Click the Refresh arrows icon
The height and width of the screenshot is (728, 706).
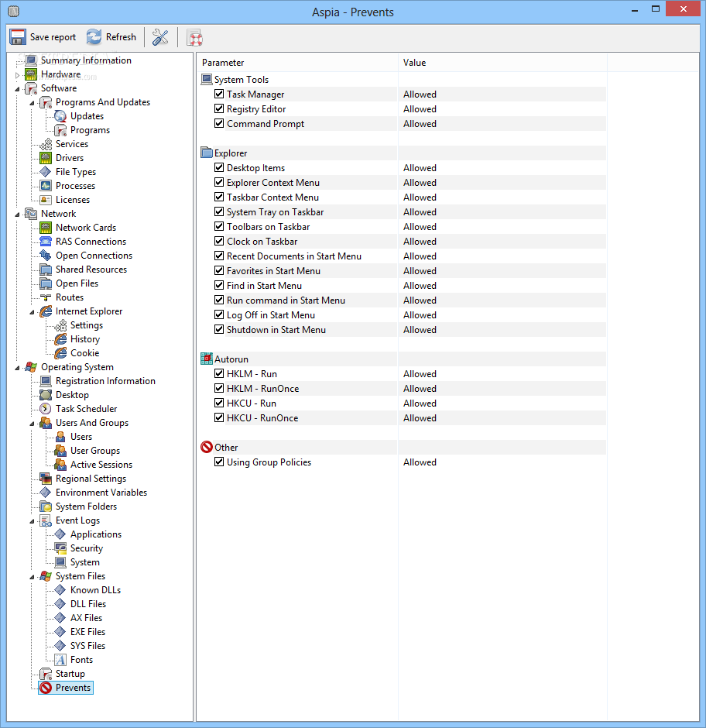click(x=94, y=37)
